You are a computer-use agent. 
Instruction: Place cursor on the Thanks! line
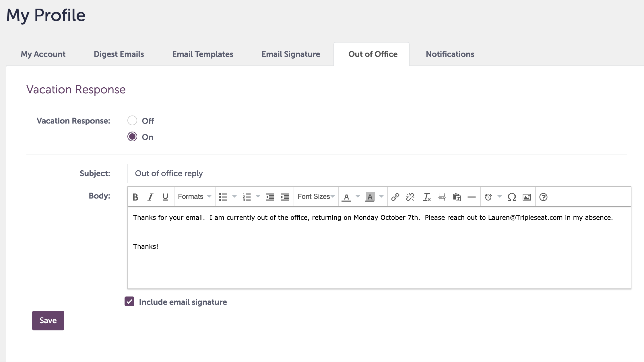[x=146, y=247]
